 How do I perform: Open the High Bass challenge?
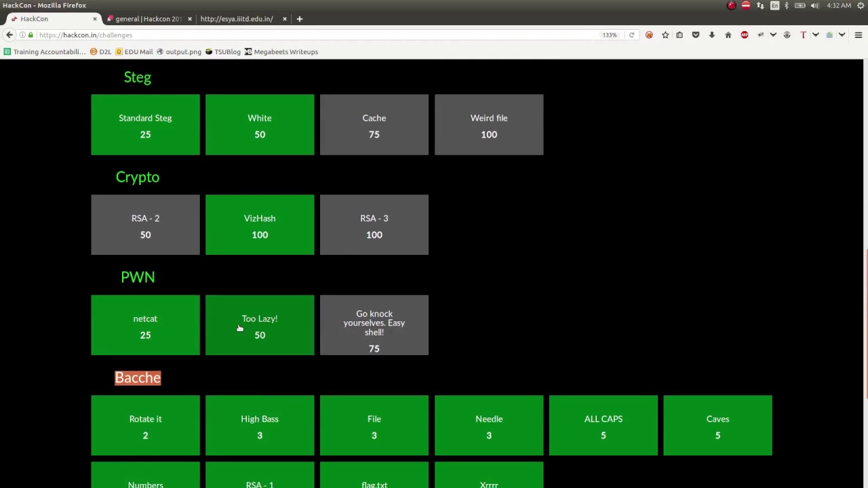click(x=260, y=426)
